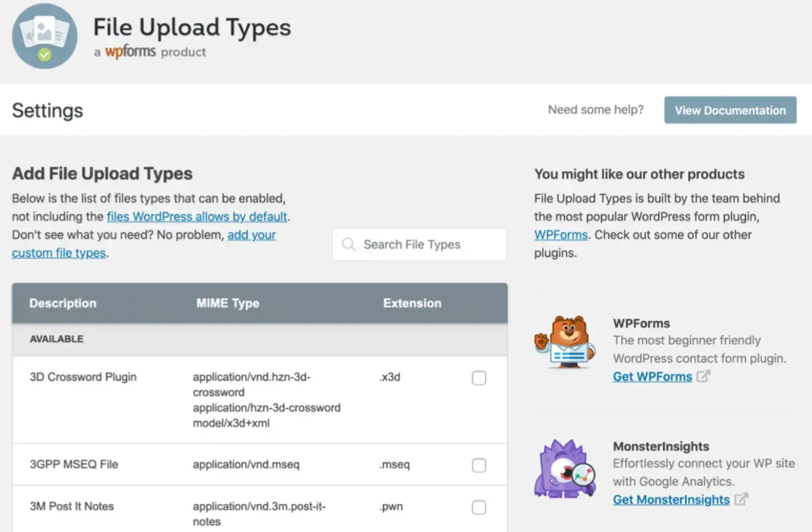Click the magnifying glass search icon

(349, 244)
